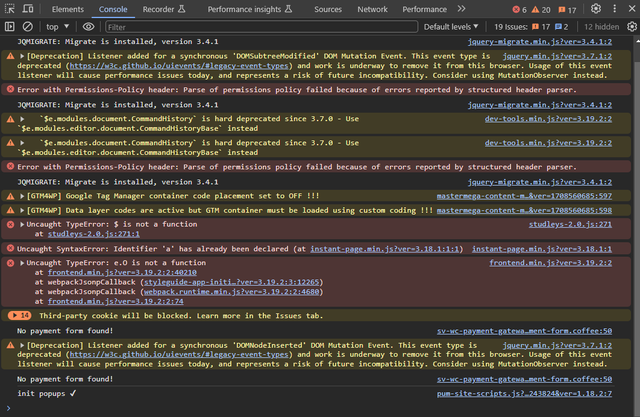Select the Console tab
Image resolution: width=640 pixels, height=417 pixels.
tap(113, 9)
